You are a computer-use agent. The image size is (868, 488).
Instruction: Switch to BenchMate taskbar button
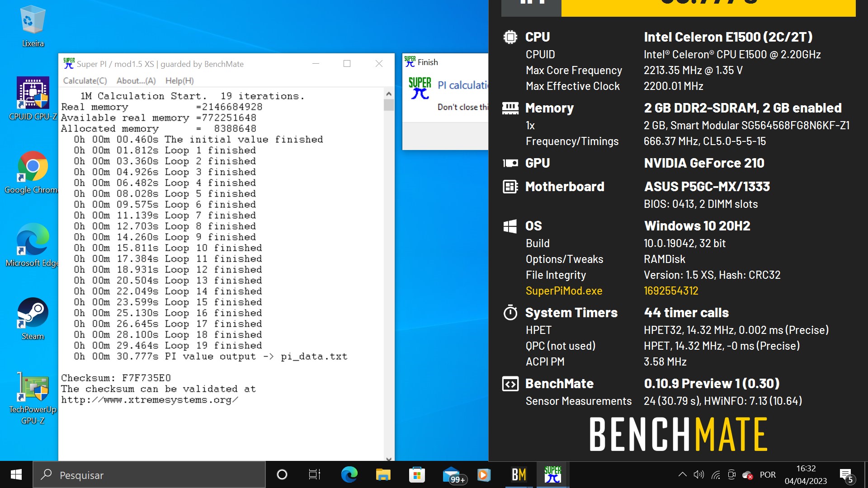[x=519, y=474]
